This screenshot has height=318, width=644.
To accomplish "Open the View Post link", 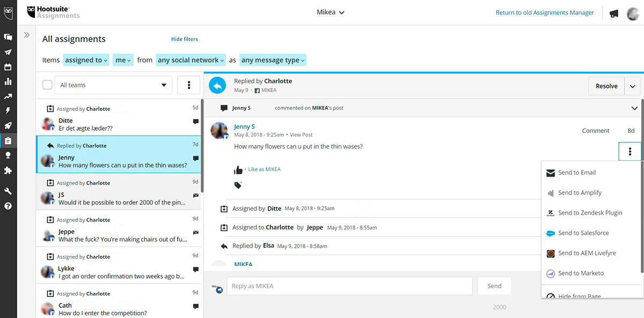I will (301, 135).
